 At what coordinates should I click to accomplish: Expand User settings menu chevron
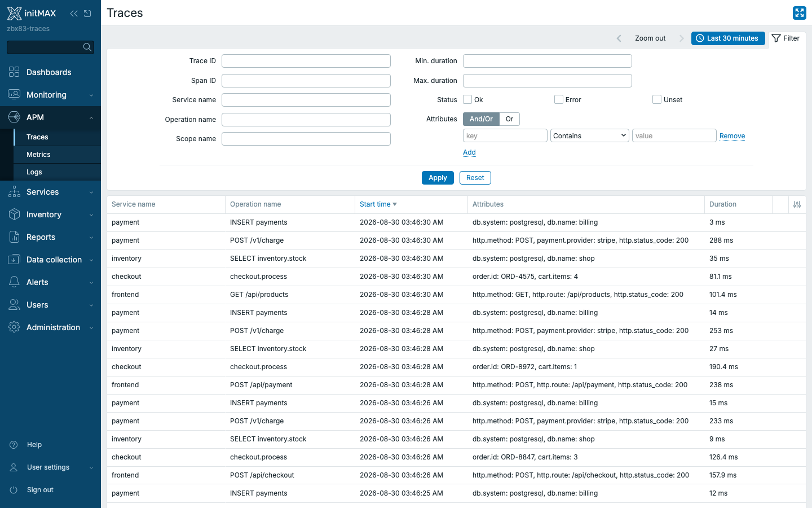click(91, 468)
